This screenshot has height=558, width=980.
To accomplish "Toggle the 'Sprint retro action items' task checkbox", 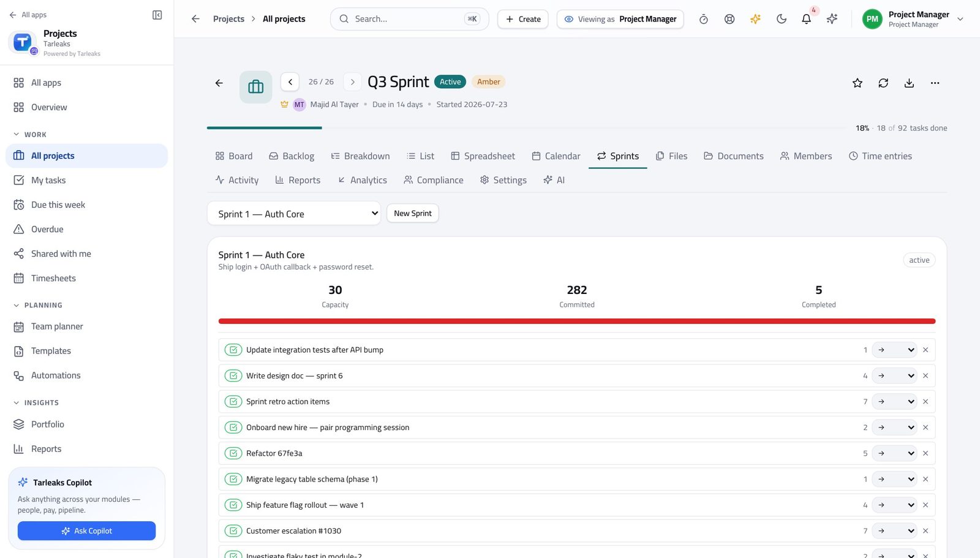I will click(x=233, y=402).
